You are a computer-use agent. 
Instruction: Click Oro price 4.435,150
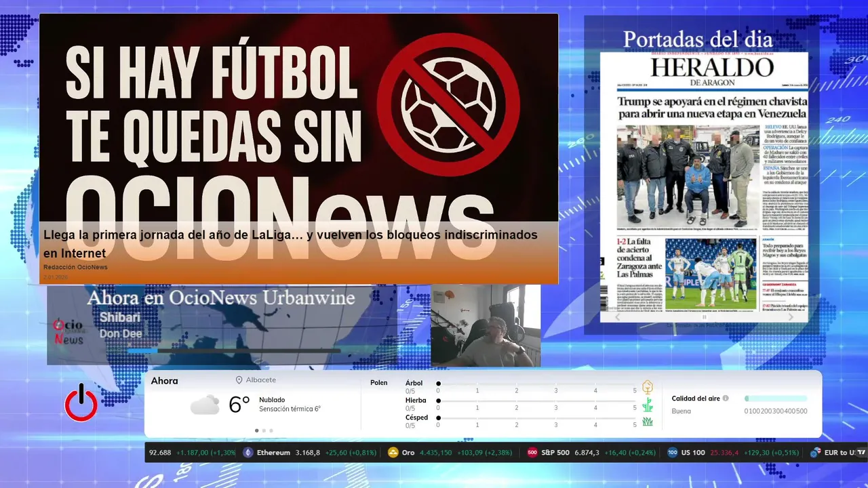click(x=437, y=453)
